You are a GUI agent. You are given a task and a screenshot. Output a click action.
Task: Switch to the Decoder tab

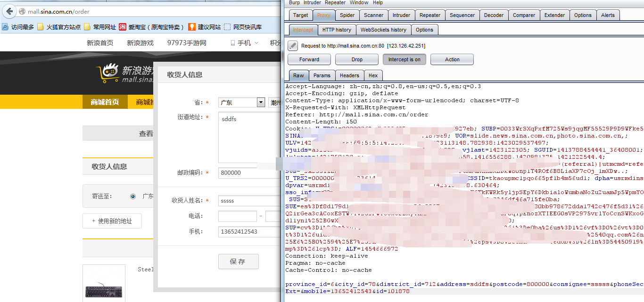pos(494,15)
